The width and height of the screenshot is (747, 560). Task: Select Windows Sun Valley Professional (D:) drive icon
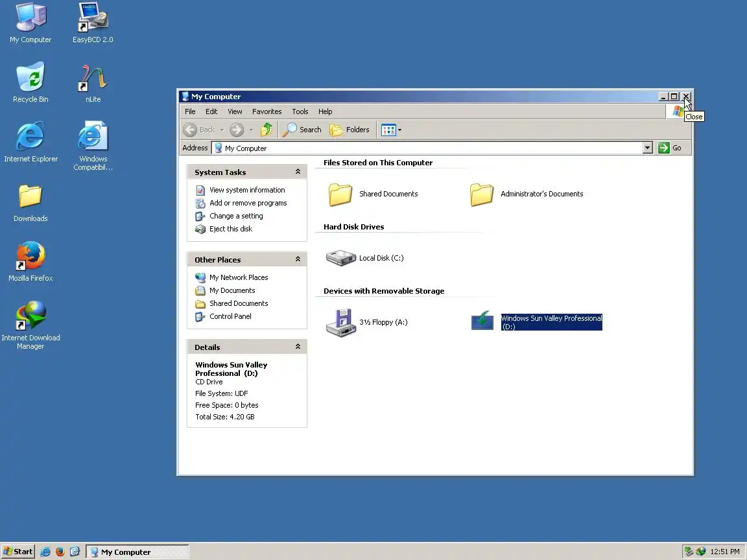tap(482, 320)
